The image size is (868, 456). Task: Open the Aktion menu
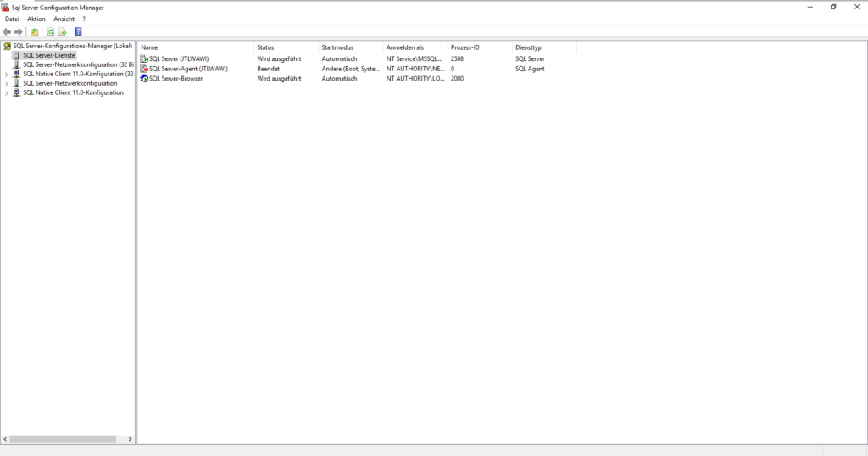tap(36, 19)
